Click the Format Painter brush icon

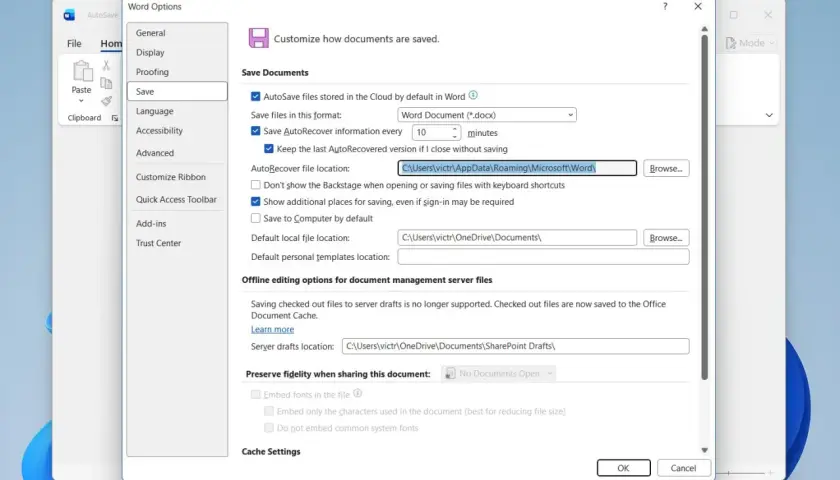pos(106,101)
